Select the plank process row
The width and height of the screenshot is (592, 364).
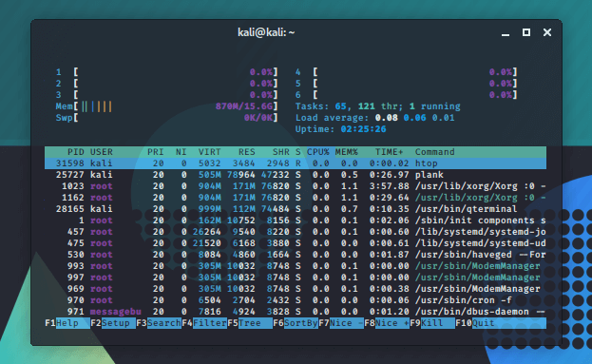pos(296,175)
